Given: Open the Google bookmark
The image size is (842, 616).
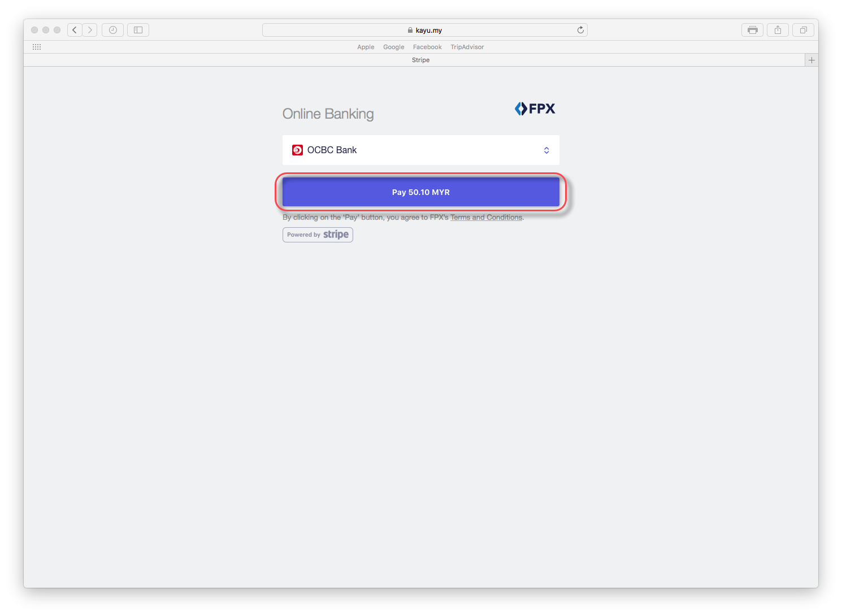Looking at the screenshot, I should point(394,47).
